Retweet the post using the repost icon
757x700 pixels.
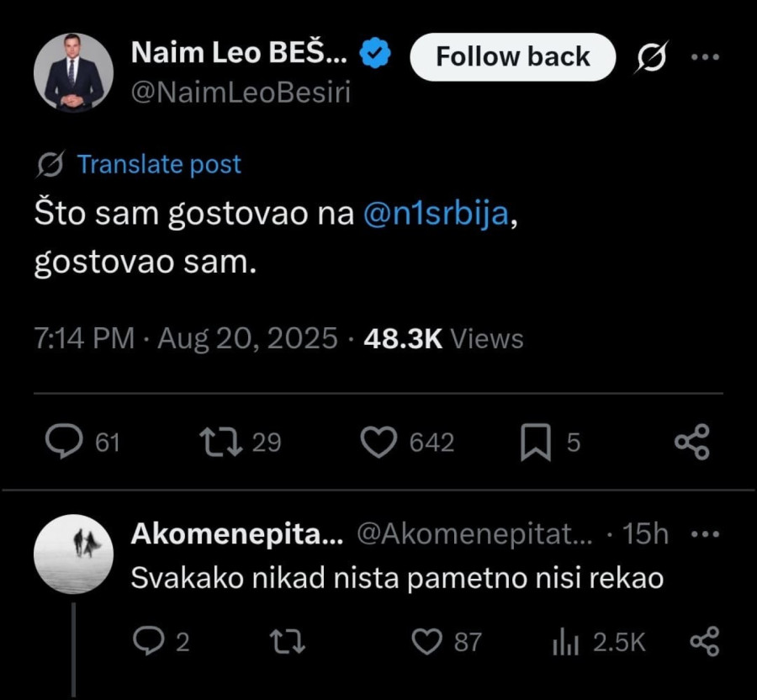point(217,440)
